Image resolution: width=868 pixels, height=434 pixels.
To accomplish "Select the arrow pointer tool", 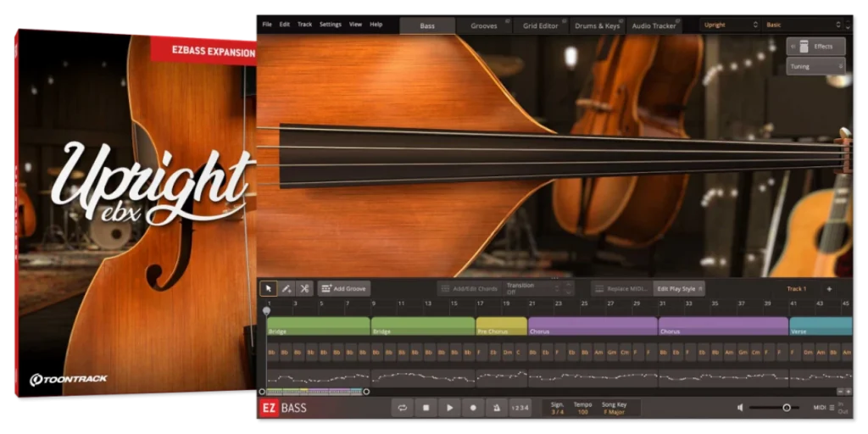I will coord(268,289).
